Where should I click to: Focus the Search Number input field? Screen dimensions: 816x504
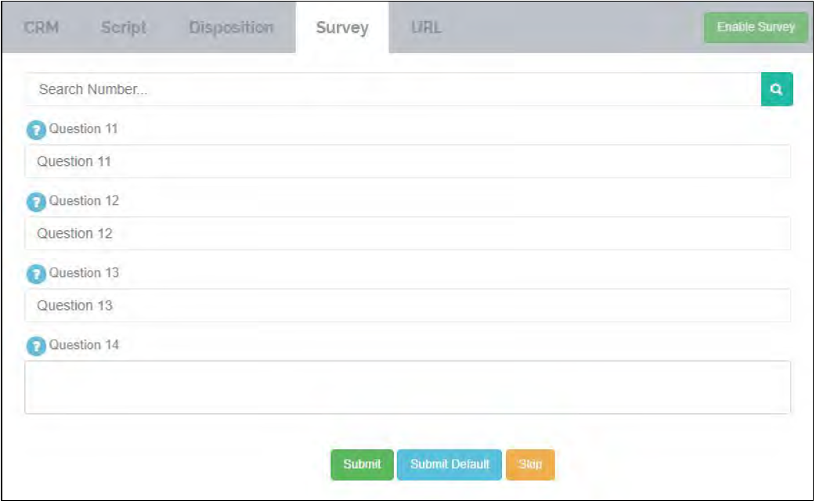[392, 89]
